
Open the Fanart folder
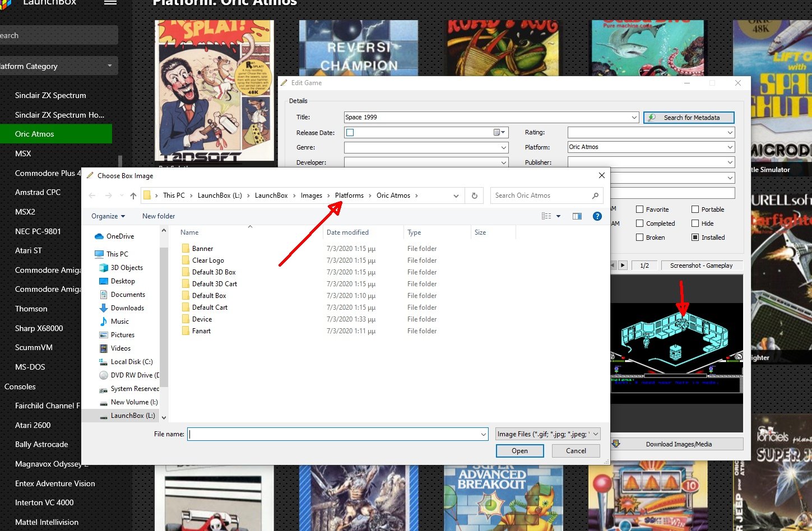(x=201, y=331)
